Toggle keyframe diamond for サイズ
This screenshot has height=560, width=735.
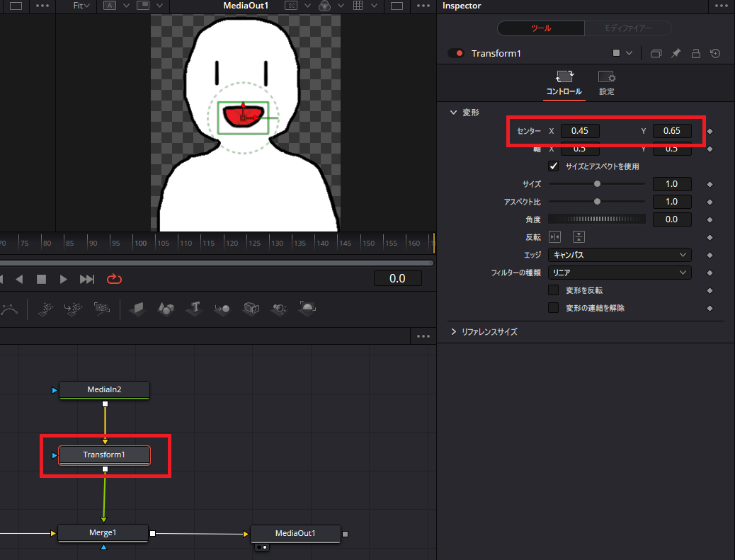710,185
